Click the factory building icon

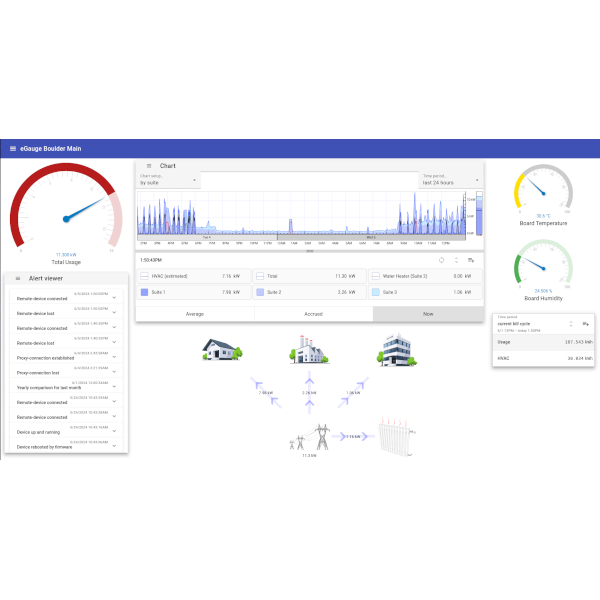[x=309, y=349]
